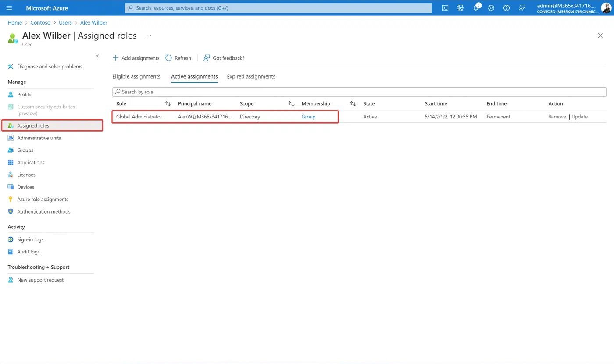Open the more options ellipsis by the title
Screen dimensions: 614x364
[x=149, y=36]
